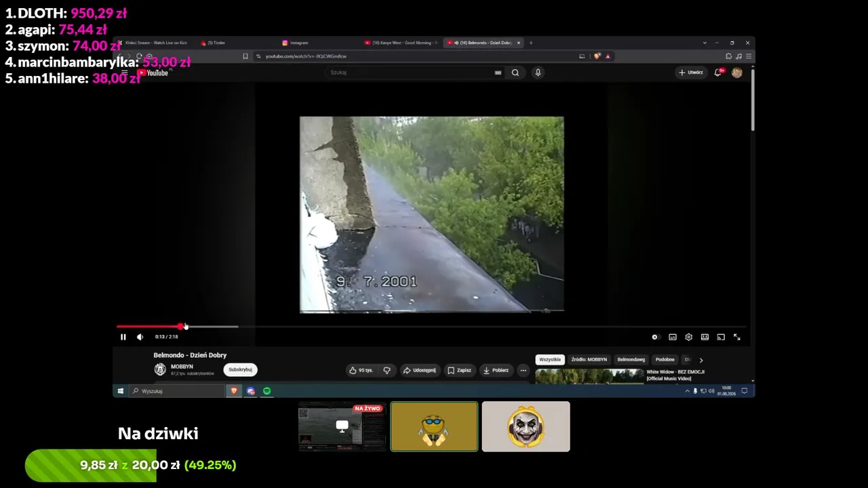Open YouTube notifications bell
The height and width of the screenshot is (488, 868).
pos(718,73)
